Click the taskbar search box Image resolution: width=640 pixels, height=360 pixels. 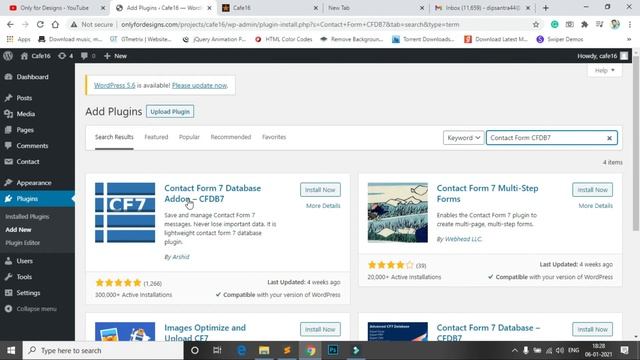(x=103, y=350)
